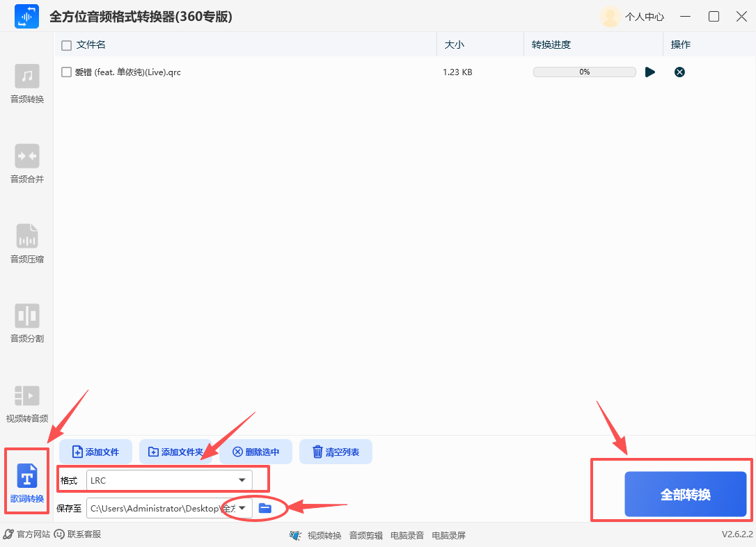Open the 音频分割 splitting tool
Viewport: 756px width, 547px height.
(26, 322)
